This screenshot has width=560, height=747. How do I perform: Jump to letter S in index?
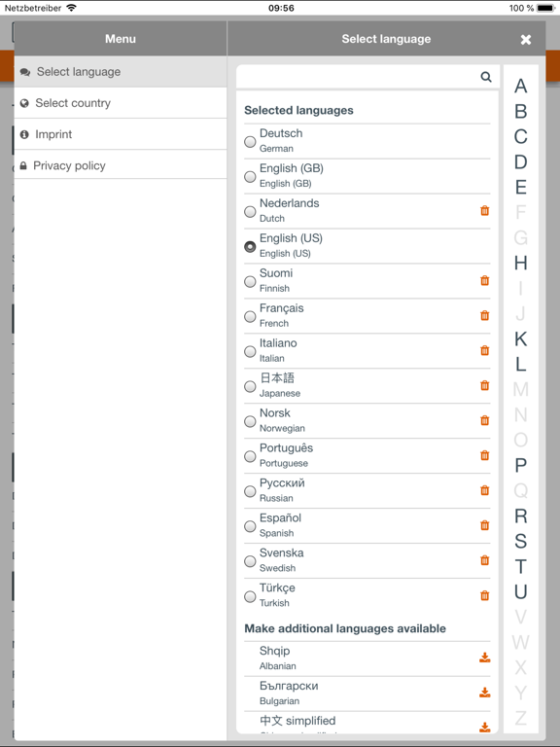(x=520, y=541)
